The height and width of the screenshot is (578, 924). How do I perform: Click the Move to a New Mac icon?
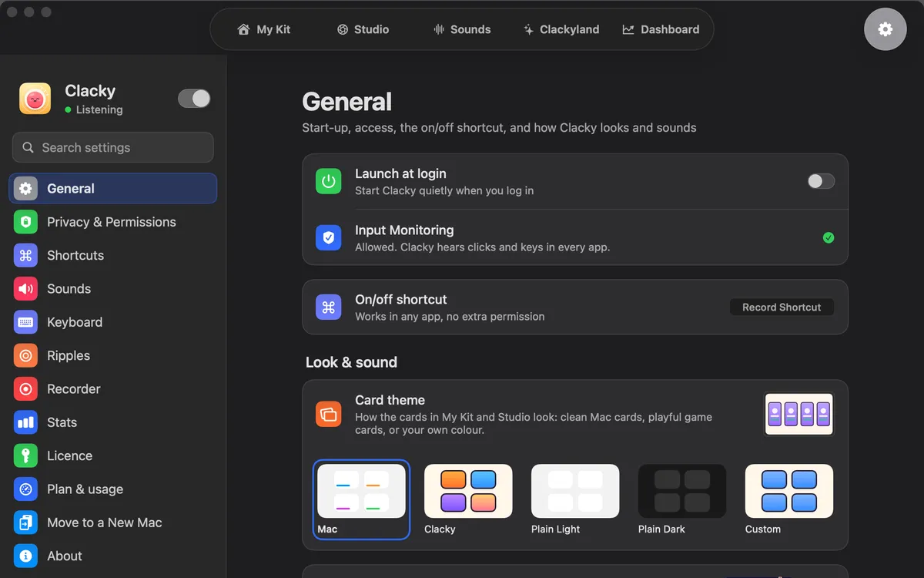point(25,523)
